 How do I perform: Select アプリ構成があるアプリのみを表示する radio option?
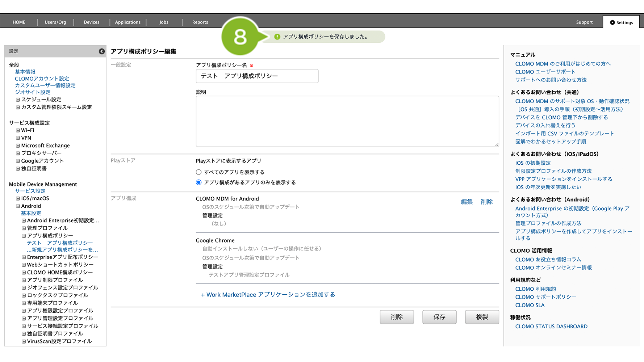coord(198,182)
